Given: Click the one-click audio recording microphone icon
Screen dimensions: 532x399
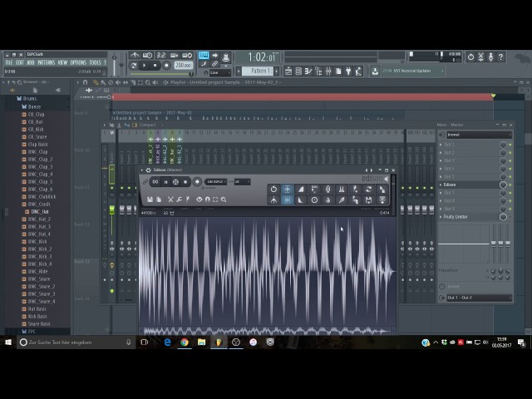Looking at the screenshot, I should click(x=490, y=57).
